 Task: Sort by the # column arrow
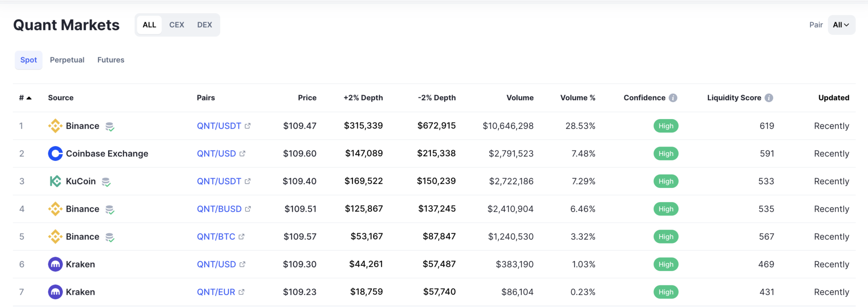click(29, 98)
